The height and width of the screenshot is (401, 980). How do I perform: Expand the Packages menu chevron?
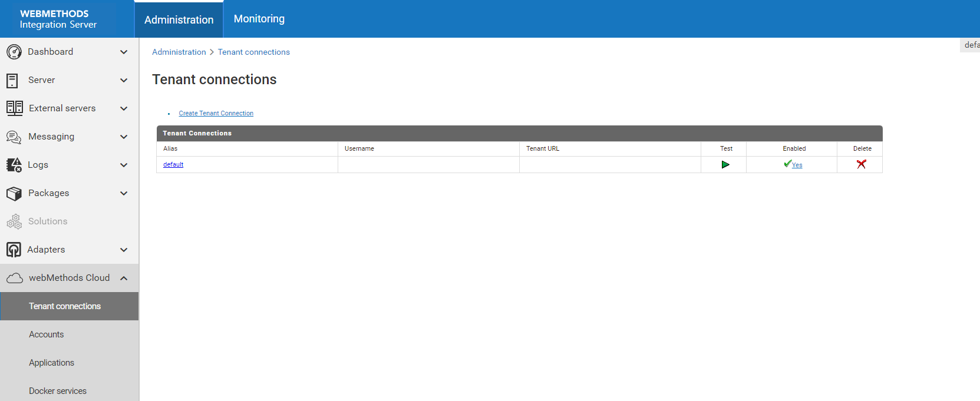coord(124,193)
